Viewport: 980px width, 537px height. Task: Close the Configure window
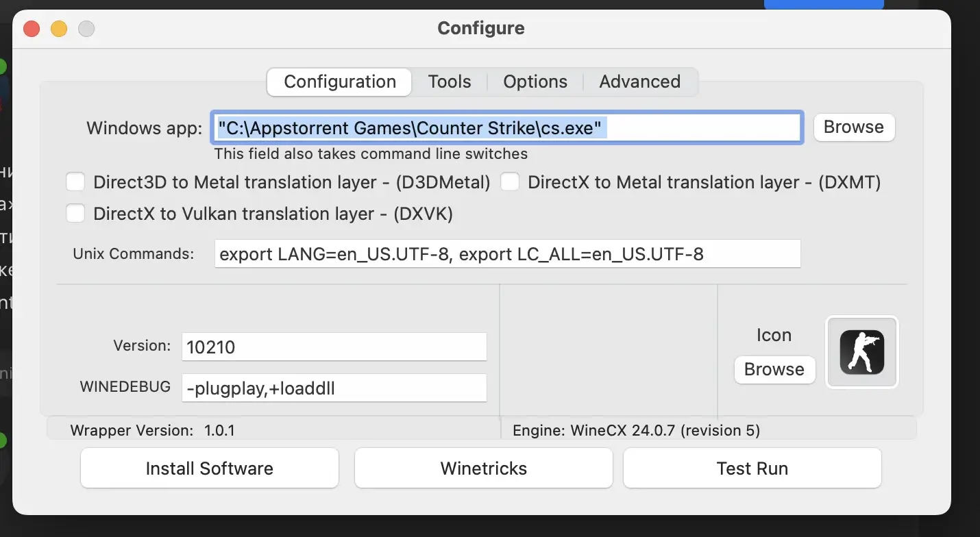coord(32,29)
